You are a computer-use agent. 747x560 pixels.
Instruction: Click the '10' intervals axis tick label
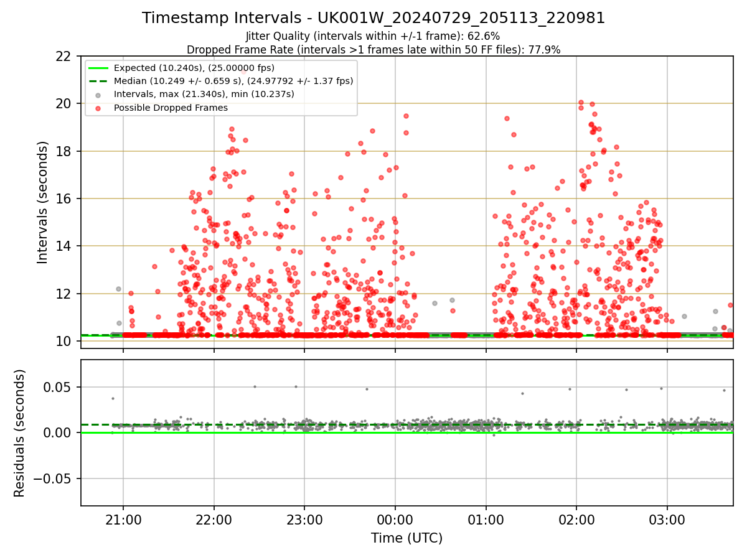point(65,342)
